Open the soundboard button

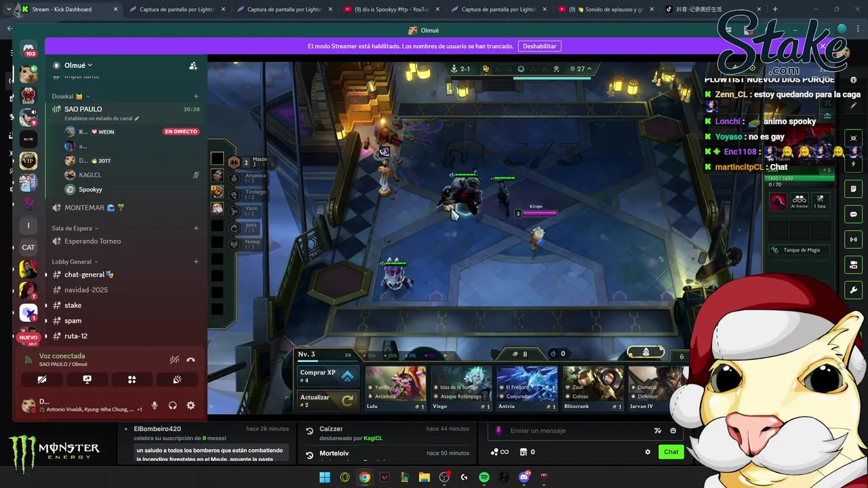pyautogui.click(x=177, y=380)
